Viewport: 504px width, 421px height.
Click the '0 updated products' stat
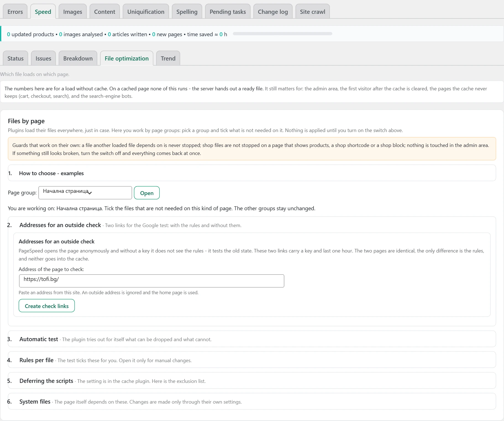[x=30, y=34]
